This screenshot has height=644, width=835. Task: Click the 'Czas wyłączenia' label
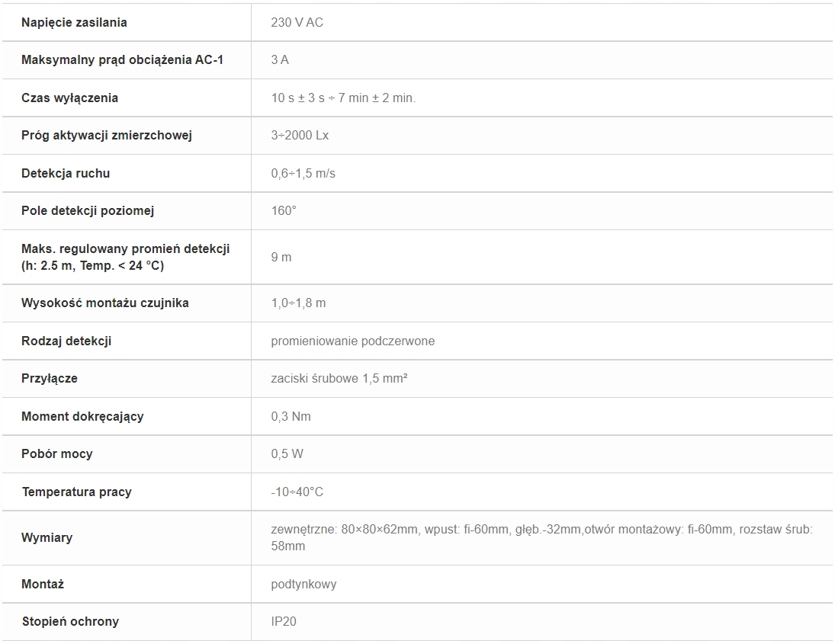coord(69,98)
